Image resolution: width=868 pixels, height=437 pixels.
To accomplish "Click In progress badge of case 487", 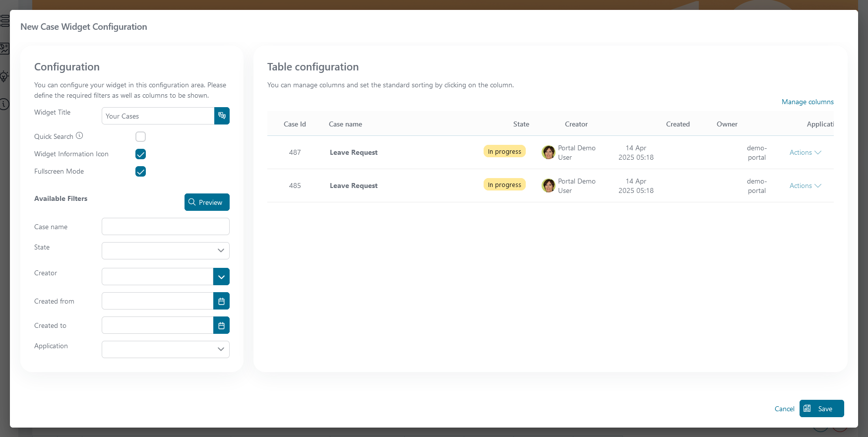I will click(504, 151).
